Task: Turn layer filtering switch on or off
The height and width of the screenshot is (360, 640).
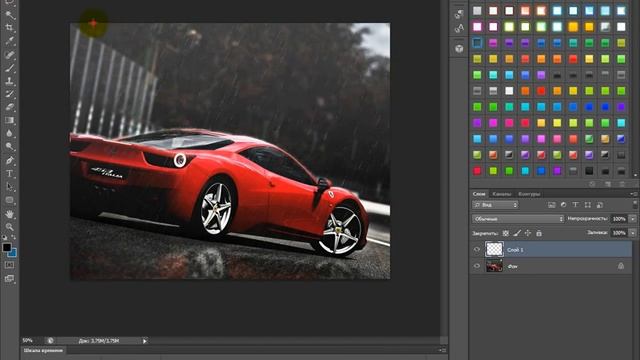Action: (x=634, y=204)
